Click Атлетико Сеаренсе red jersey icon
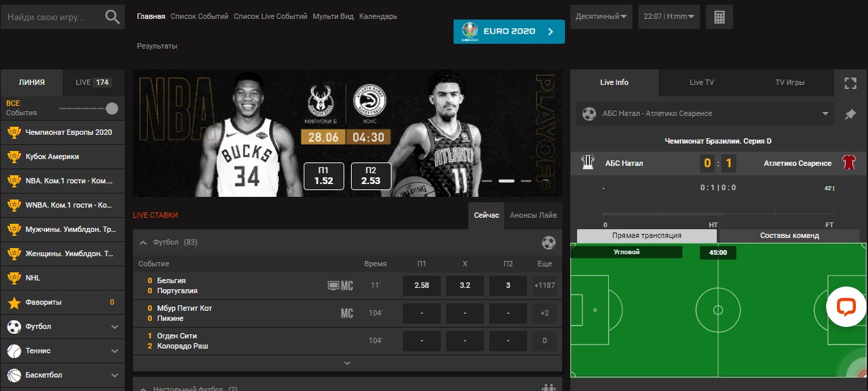The image size is (868, 391). click(x=848, y=163)
